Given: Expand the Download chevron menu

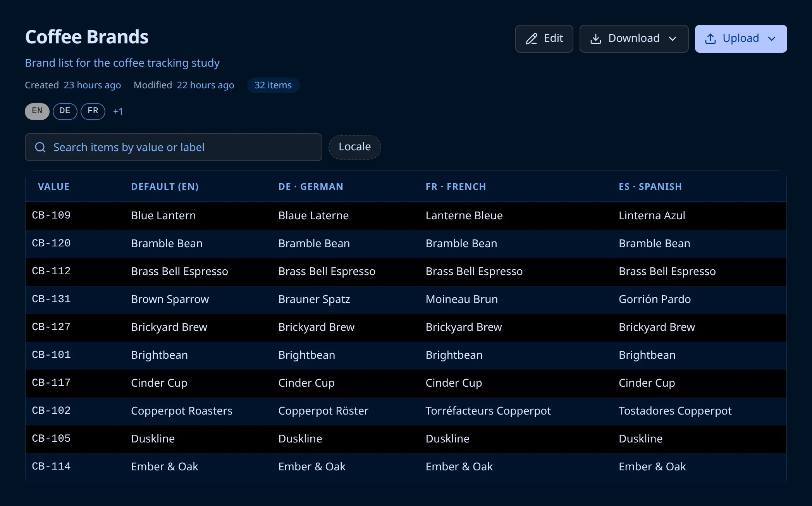Looking at the screenshot, I should tap(673, 39).
